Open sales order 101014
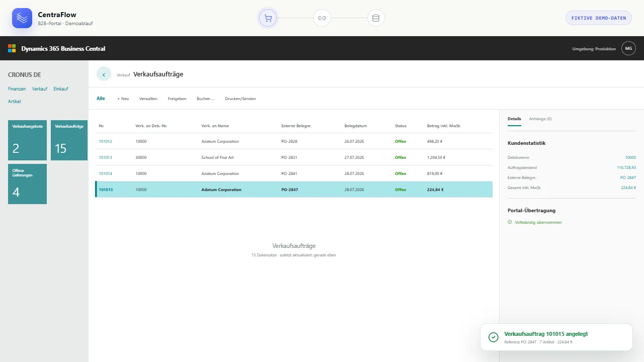Viewport: 644px width, 362px height. [106, 173]
